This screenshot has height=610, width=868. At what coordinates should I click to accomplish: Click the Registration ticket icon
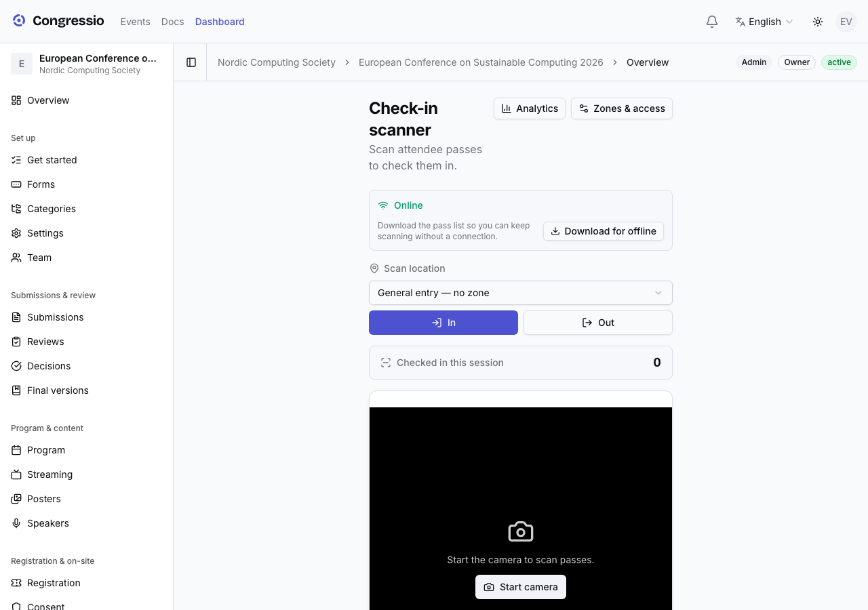tap(16, 583)
